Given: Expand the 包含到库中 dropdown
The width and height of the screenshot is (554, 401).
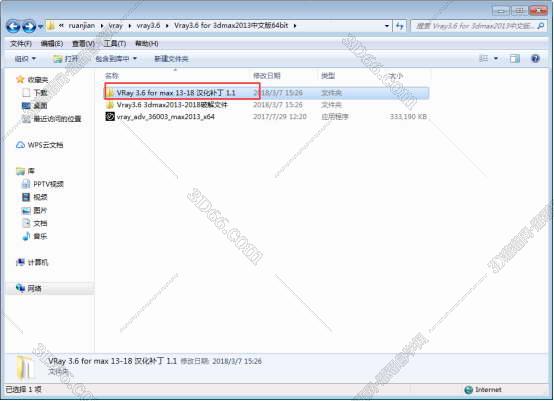Looking at the screenshot, I should 116,59.
